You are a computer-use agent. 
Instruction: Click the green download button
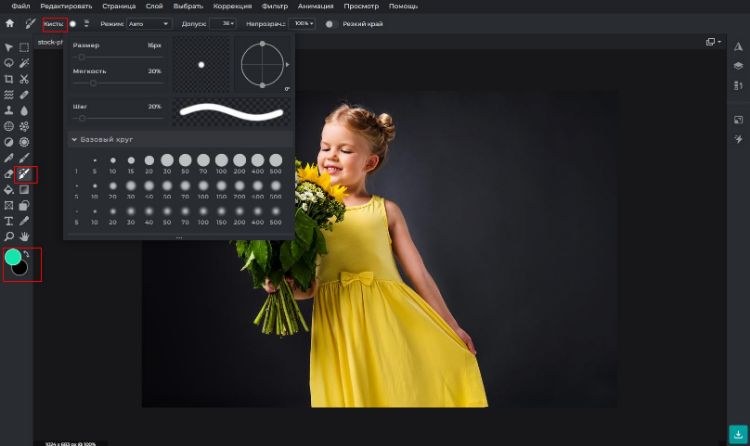point(737,434)
